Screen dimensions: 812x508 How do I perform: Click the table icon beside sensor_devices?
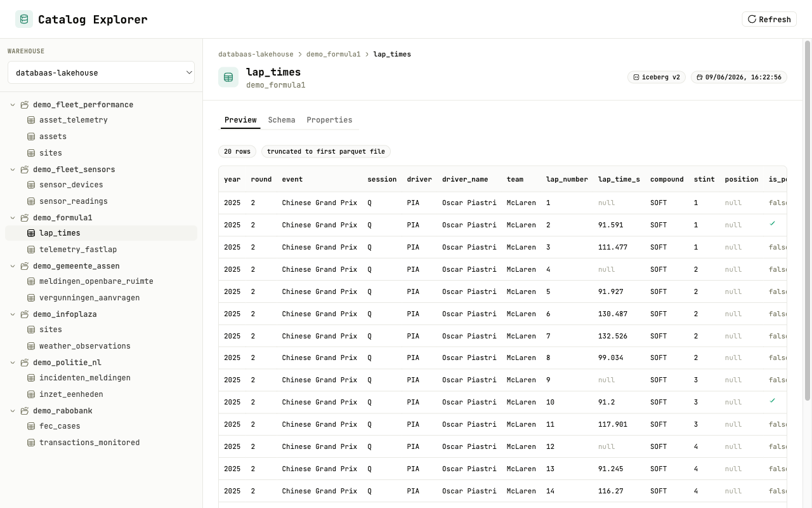click(x=31, y=185)
